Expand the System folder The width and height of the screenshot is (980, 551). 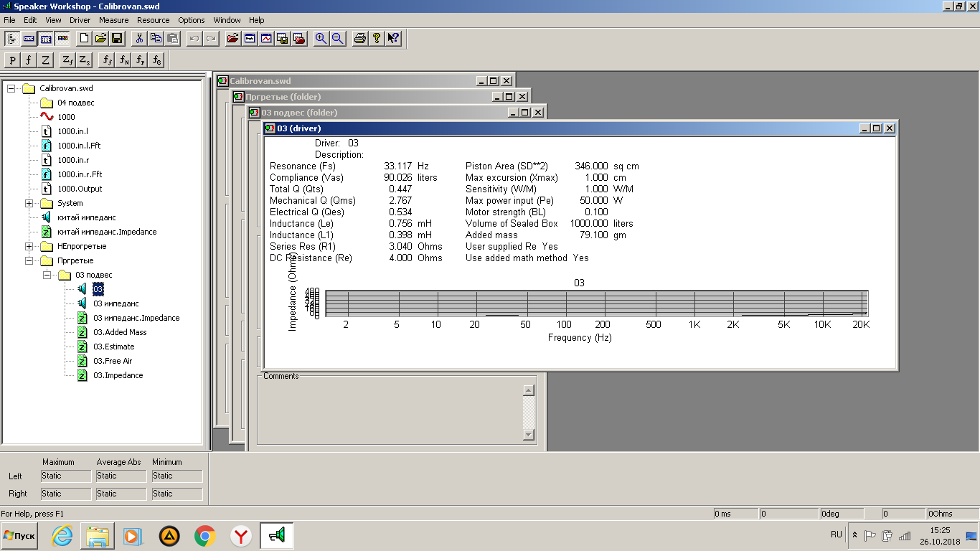(29, 203)
